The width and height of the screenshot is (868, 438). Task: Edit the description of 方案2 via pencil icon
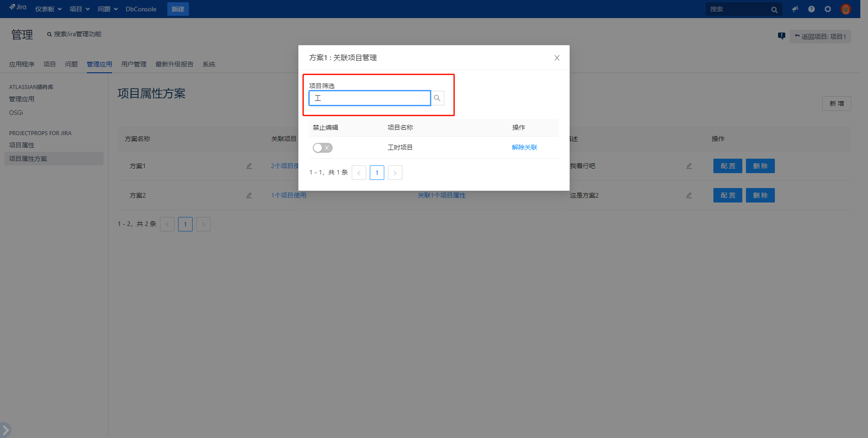689,195
